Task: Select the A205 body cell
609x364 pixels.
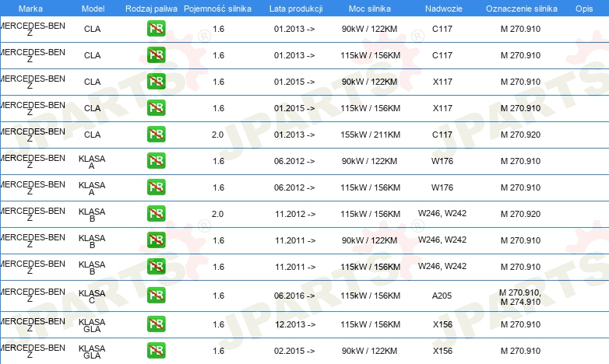Action: click(442, 296)
